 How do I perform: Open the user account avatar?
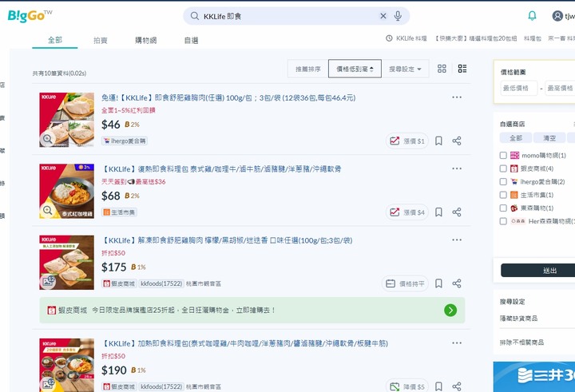point(557,16)
